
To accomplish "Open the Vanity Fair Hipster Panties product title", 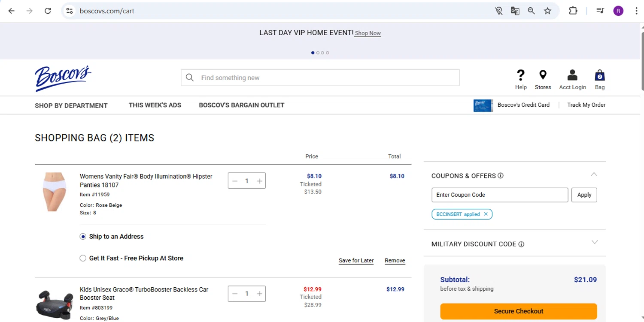I will [146, 181].
